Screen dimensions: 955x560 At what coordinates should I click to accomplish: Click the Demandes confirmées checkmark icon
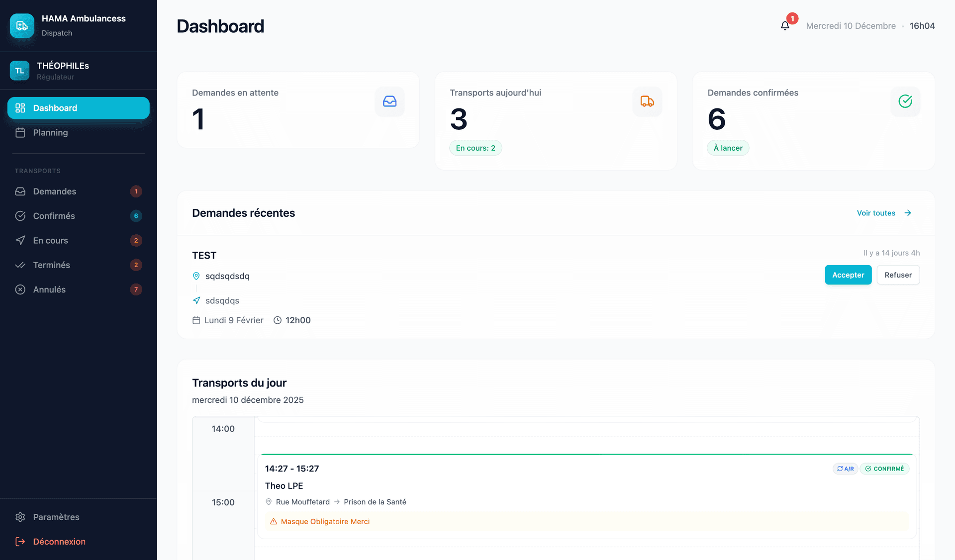[x=905, y=101]
